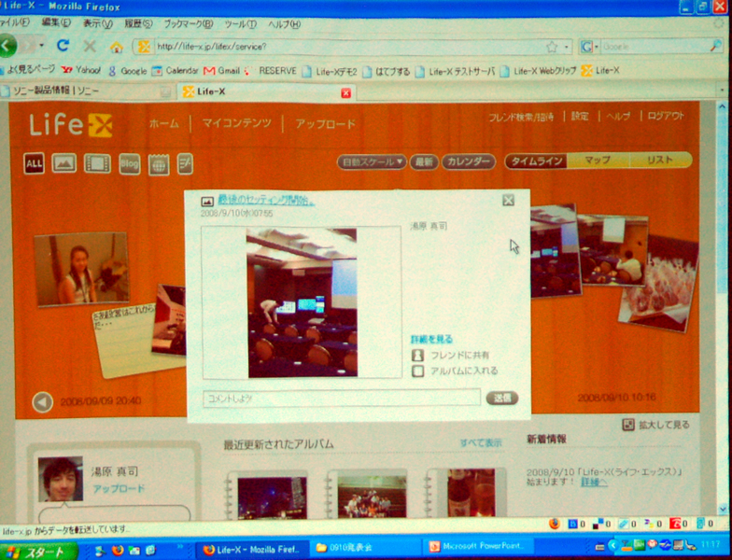
Task: Switch to リスト view
Action: tap(659, 161)
